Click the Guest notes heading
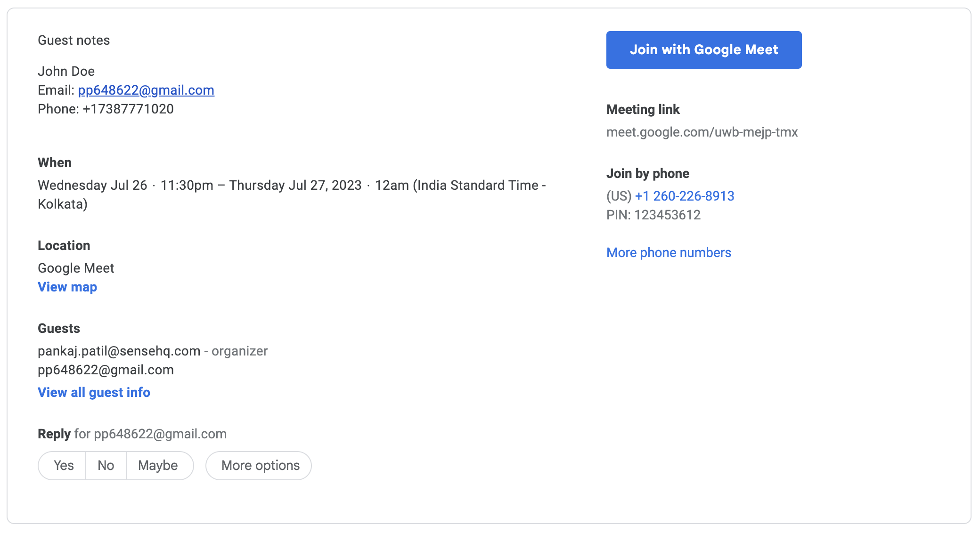Viewport: 980px width, 533px height. pyautogui.click(x=73, y=40)
